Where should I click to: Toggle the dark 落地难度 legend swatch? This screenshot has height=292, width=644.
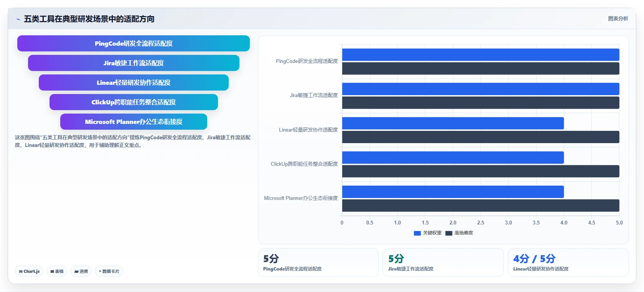449,233
